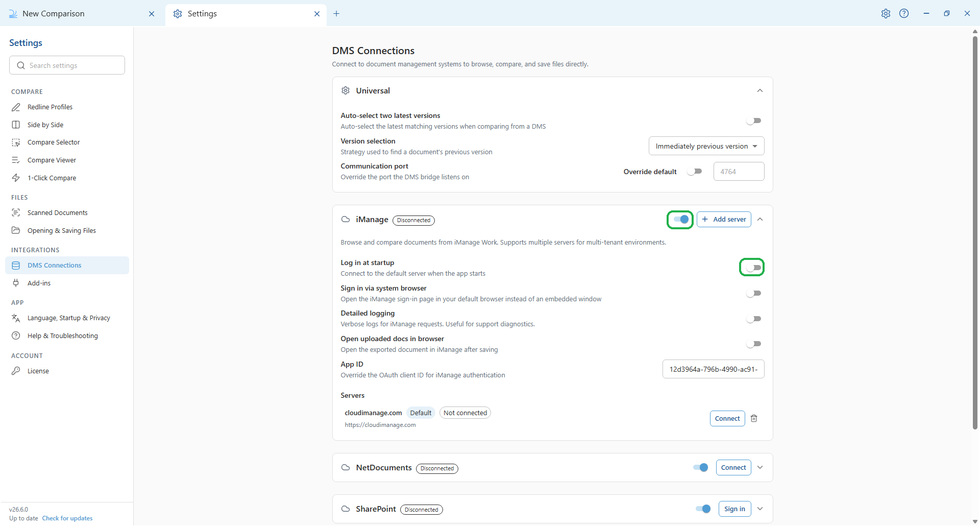Image resolution: width=980 pixels, height=527 pixels.
Task: Disable the iManage integration toggle
Action: [680, 220]
